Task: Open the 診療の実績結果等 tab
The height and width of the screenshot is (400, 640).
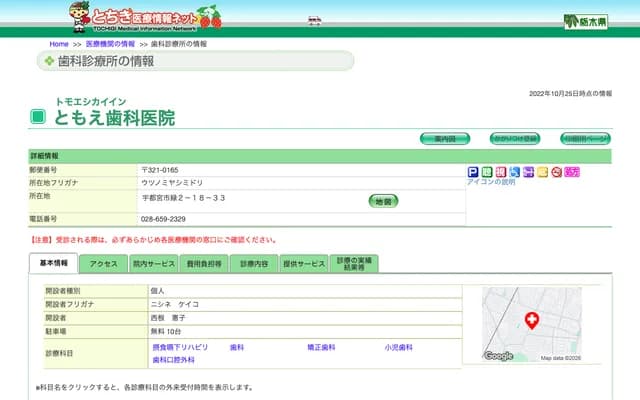Action: [x=354, y=264]
